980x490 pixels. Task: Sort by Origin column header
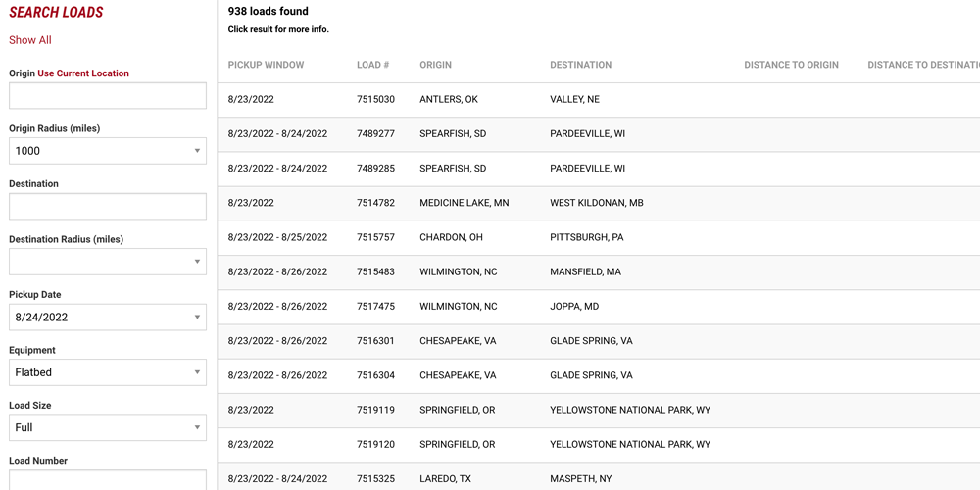coord(435,65)
